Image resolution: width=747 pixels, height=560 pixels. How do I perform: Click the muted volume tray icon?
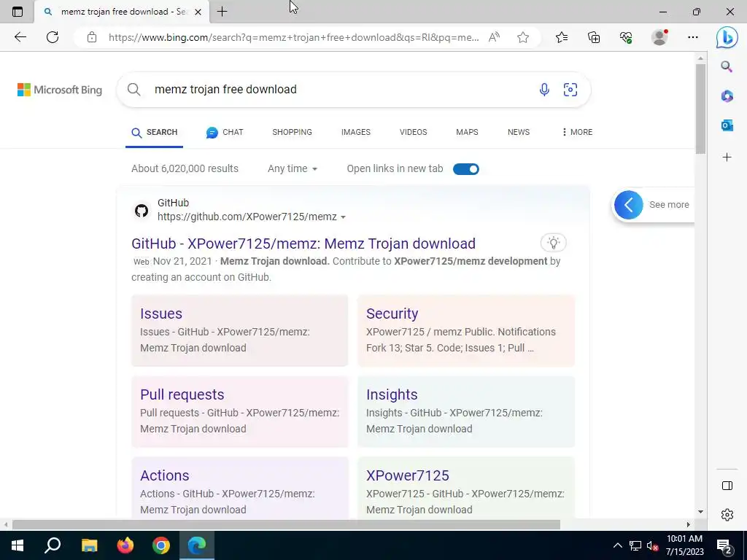[x=652, y=545]
